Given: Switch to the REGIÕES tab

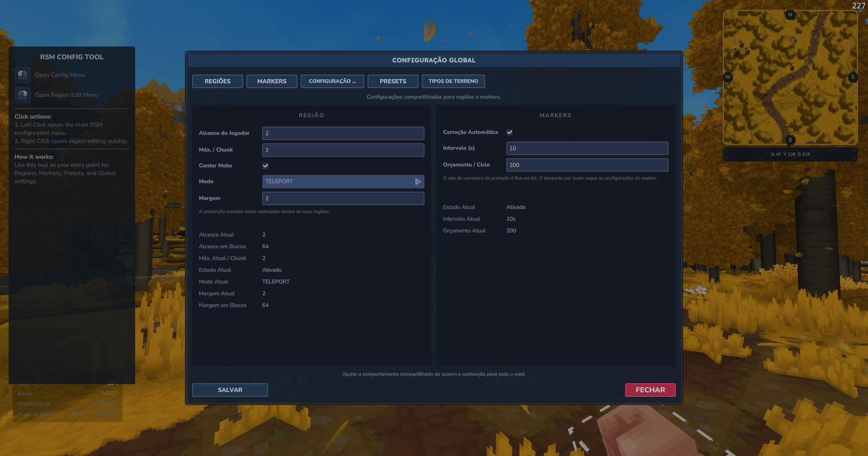Looking at the screenshot, I should tap(217, 81).
